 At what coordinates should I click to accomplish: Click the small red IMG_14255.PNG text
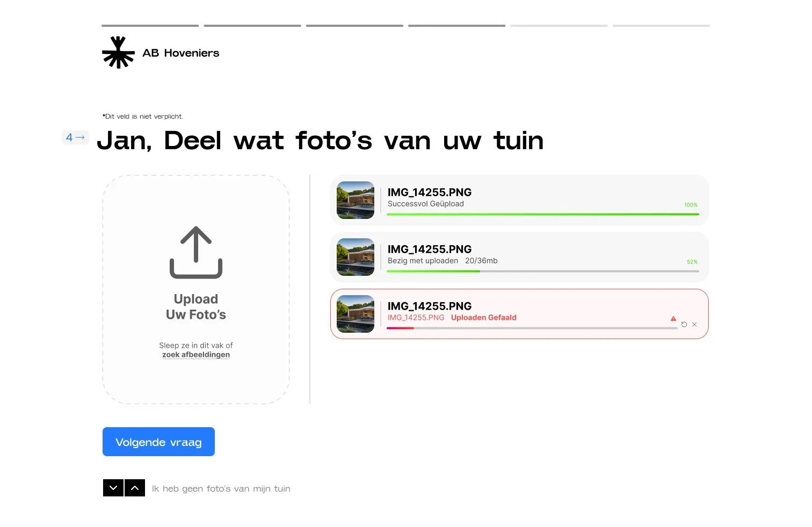point(416,318)
